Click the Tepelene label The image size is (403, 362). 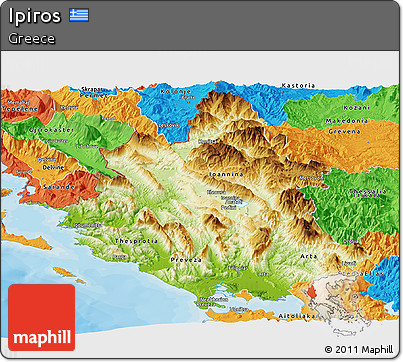(x=20, y=109)
